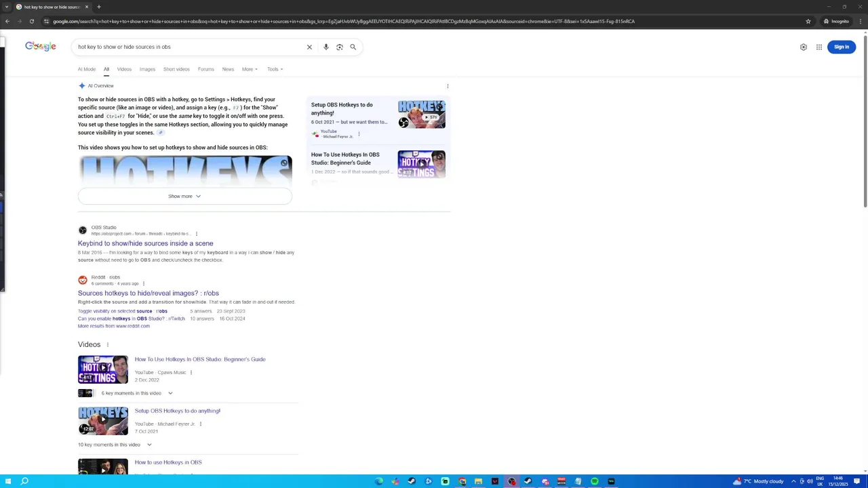Image resolution: width=868 pixels, height=488 pixels.
Task: Open the Google apps grid
Action: [x=819, y=47]
